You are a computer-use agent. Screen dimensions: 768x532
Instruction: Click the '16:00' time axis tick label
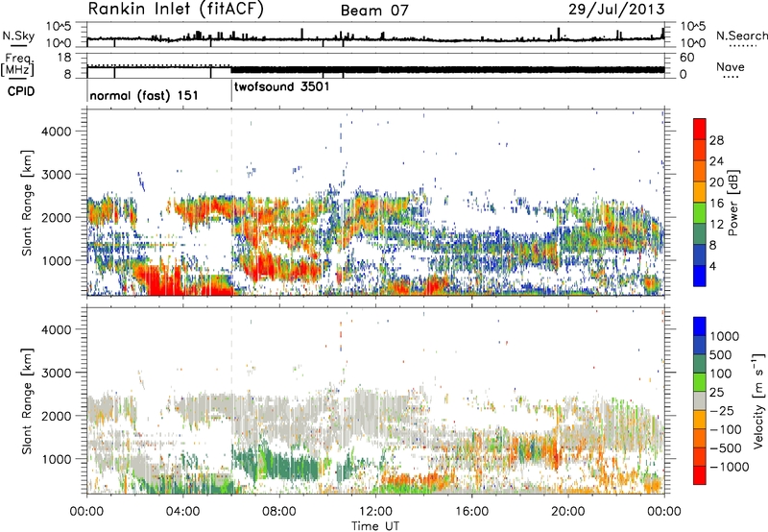tap(471, 512)
